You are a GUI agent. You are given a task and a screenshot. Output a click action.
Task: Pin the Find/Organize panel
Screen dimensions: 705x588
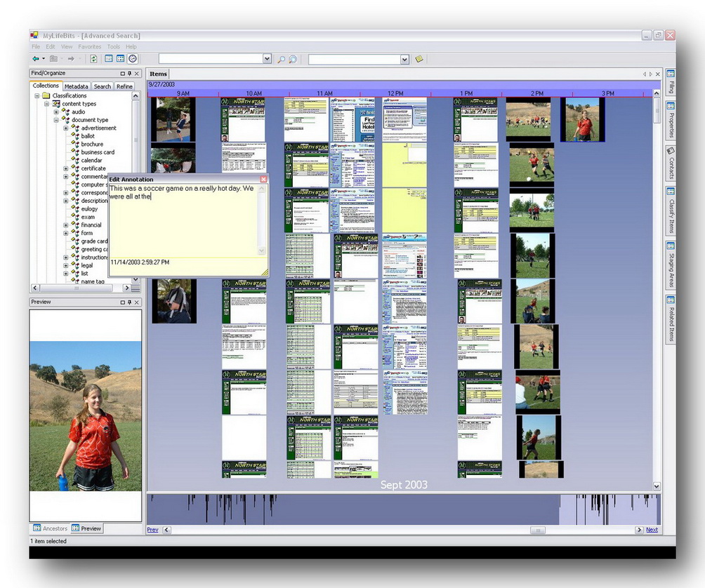(129, 74)
